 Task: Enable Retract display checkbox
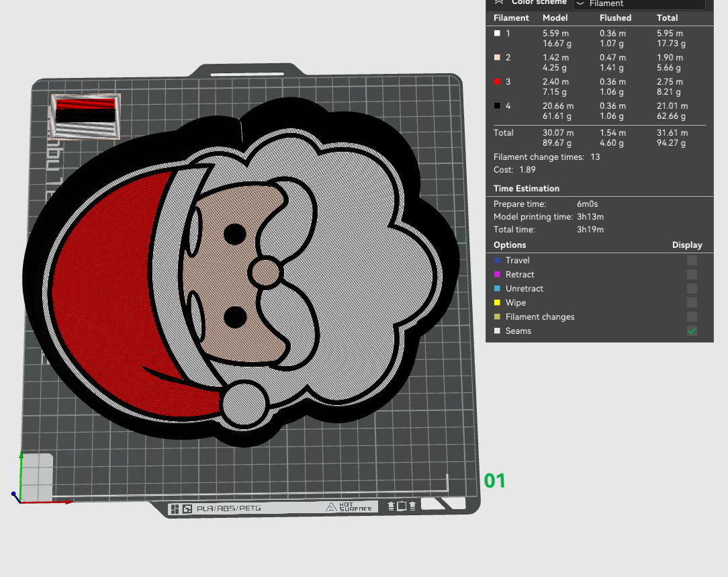coord(692,274)
